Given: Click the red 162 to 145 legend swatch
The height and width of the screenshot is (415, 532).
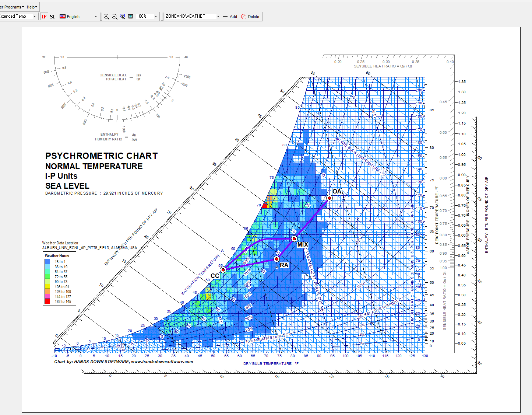Looking at the screenshot, I should pos(47,301).
